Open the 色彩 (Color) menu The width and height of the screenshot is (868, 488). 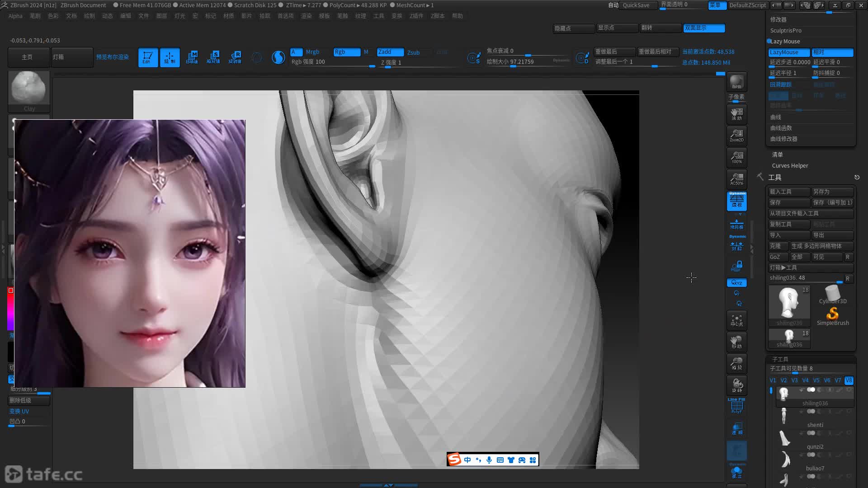point(53,16)
